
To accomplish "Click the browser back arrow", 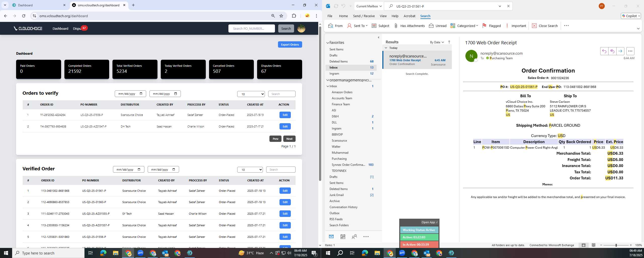I will point(6,16).
